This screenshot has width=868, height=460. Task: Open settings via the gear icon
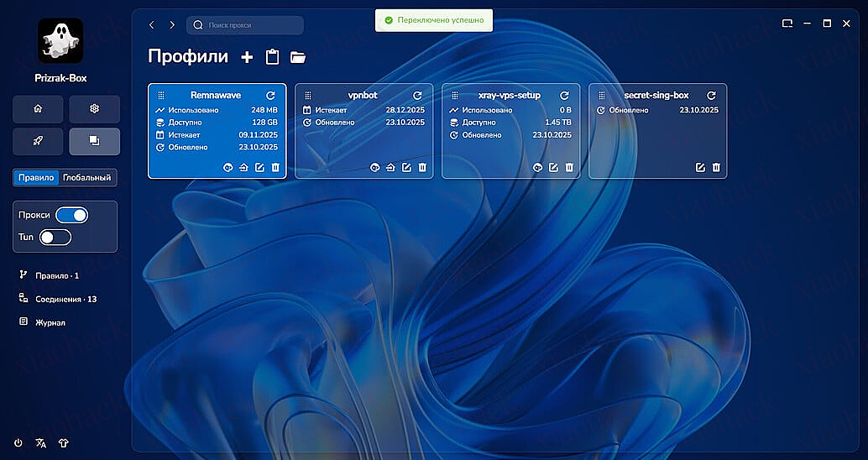[94, 109]
